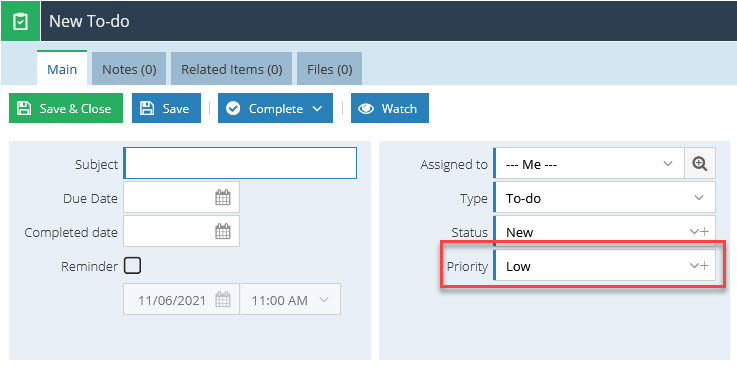Image resolution: width=737 pixels, height=367 pixels.
Task: Open the Due Date calendar picker icon
Action: point(223,197)
